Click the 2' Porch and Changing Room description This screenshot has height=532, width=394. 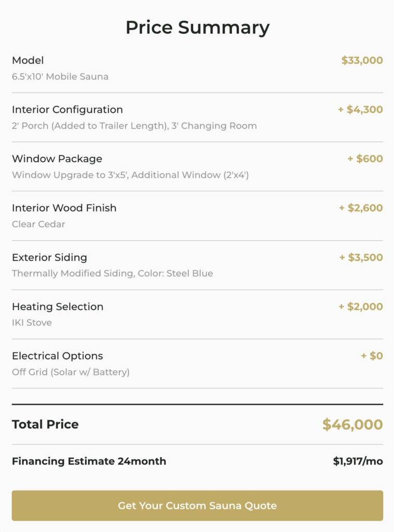[x=134, y=126]
